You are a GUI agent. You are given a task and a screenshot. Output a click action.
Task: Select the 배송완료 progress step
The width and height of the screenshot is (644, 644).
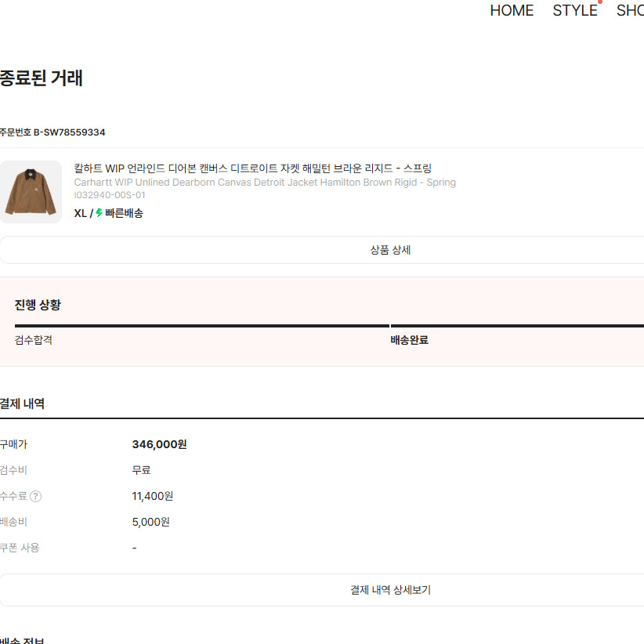(409, 340)
